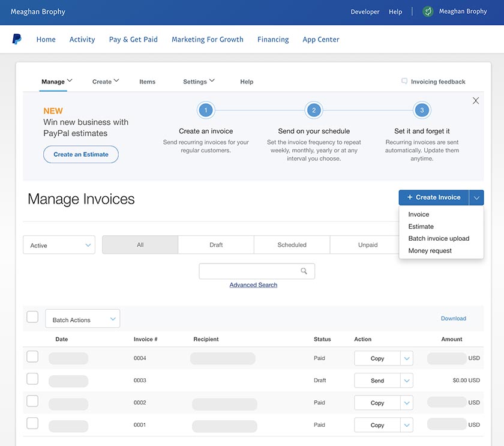Select the Draft filter tab
Screen dimensions: 504x446
[x=216, y=245]
